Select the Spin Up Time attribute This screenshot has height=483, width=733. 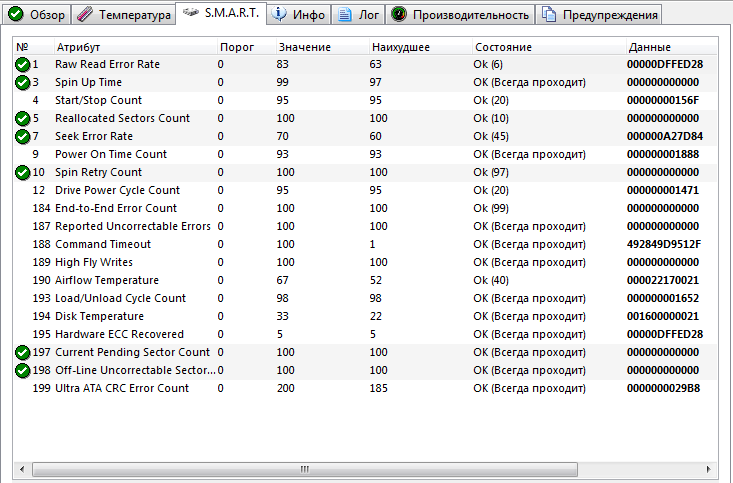[x=88, y=82]
